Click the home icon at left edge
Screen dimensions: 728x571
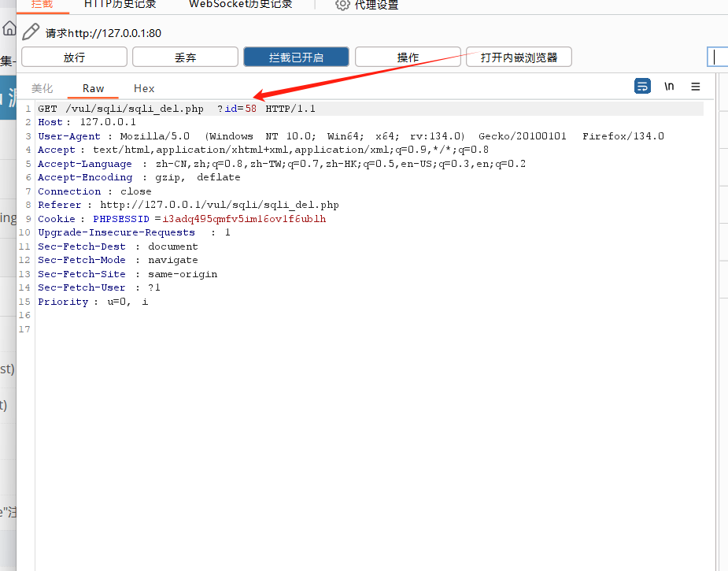[x=9, y=29]
